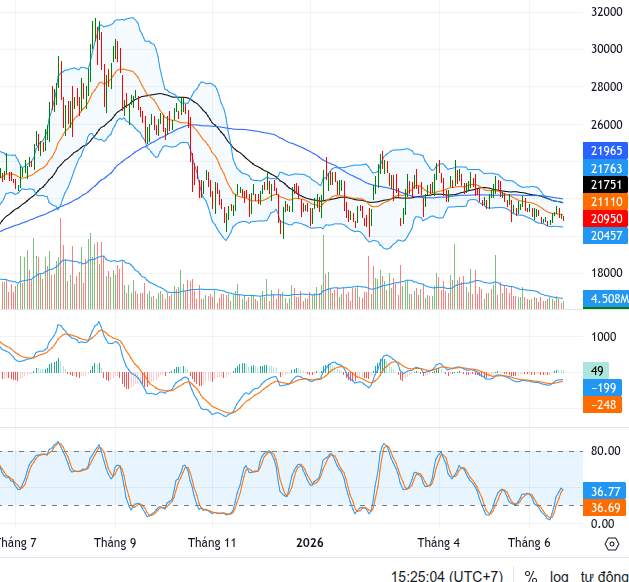This screenshot has height=582, width=629.
Task: Select stochastic value 36.77
Action: click(x=604, y=491)
